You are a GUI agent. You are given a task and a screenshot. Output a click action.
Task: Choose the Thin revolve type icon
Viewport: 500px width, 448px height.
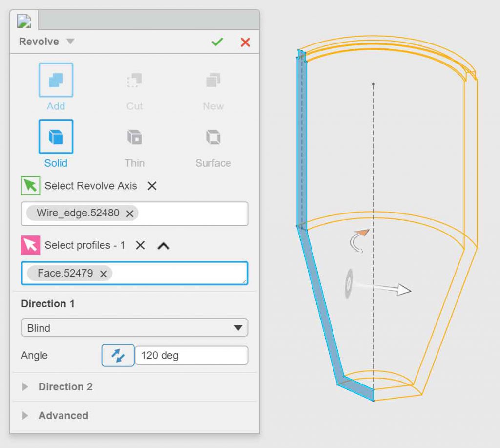point(134,137)
